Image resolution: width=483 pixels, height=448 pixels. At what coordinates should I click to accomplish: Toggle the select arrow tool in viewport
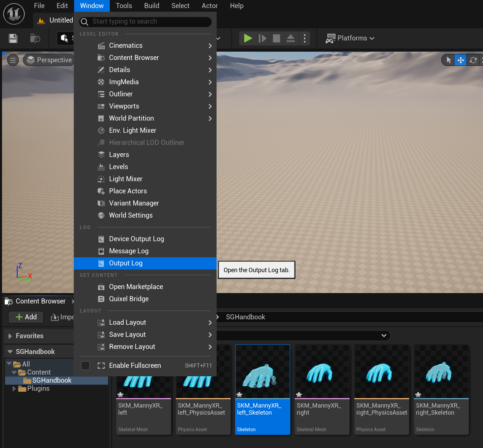[x=448, y=60]
